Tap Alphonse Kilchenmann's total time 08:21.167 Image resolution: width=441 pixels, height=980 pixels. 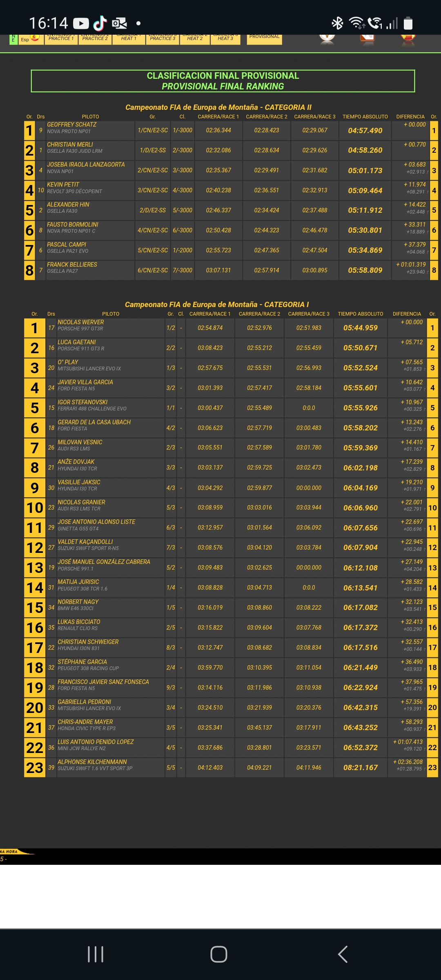point(361,768)
